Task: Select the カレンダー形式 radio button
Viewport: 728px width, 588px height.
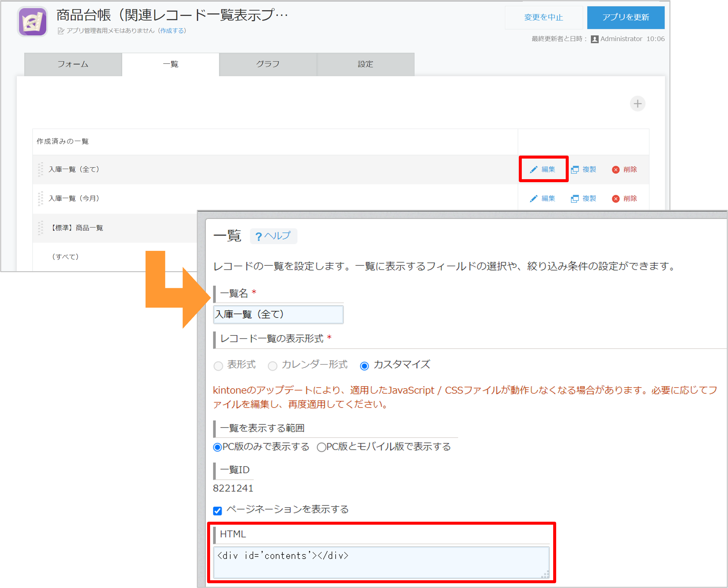Action: click(x=273, y=366)
